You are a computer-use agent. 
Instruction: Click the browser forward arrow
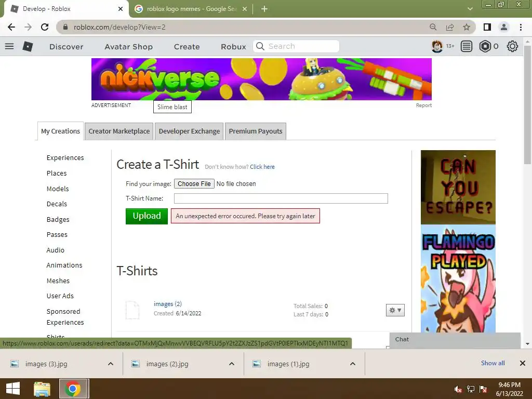pyautogui.click(x=28, y=27)
